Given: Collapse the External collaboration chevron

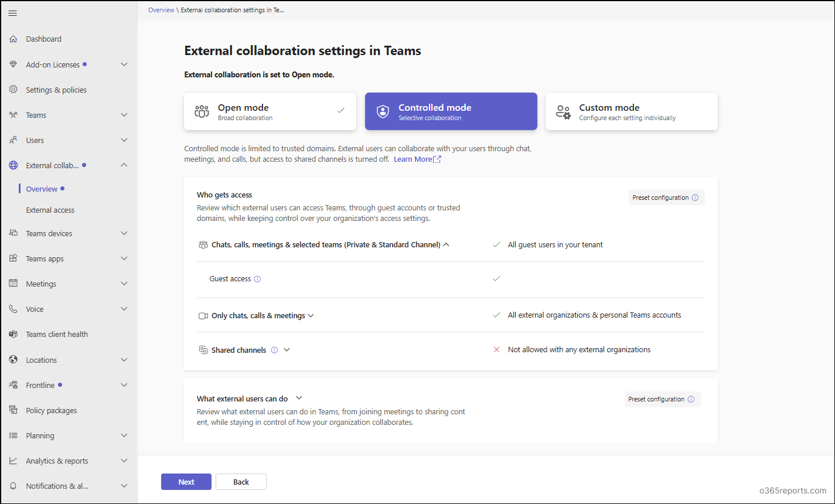Looking at the screenshot, I should point(124,165).
